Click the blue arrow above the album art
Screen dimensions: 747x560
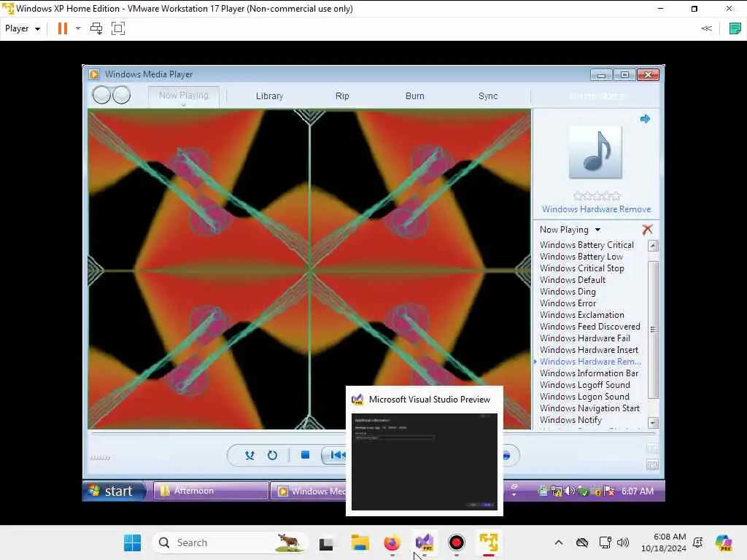click(x=645, y=119)
